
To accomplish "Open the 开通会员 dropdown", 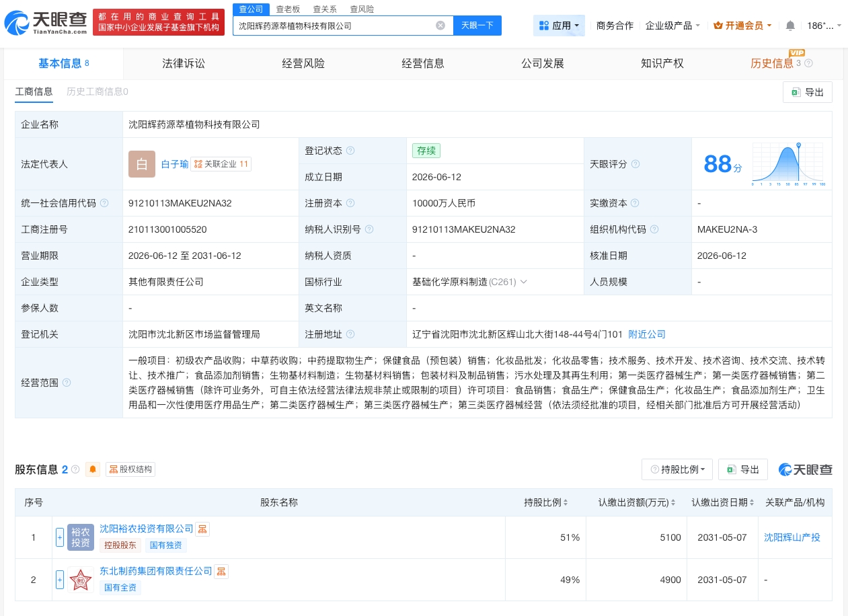I will pos(742,26).
